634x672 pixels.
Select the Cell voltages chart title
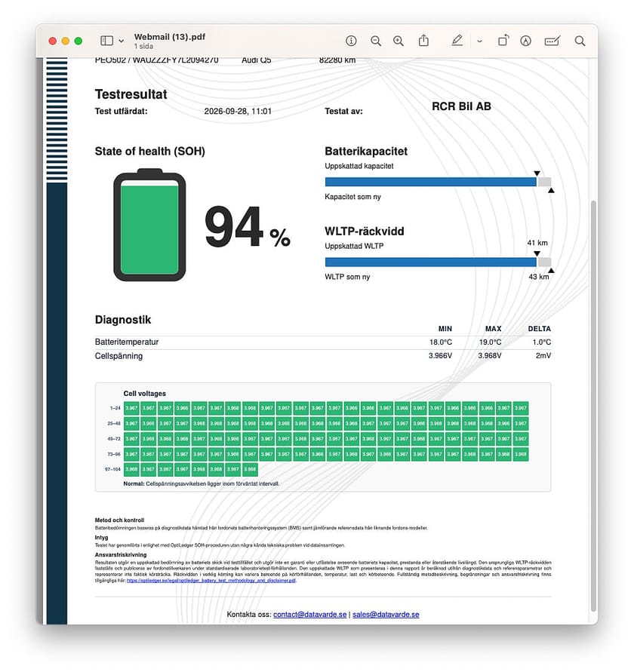tap(145, 394)
